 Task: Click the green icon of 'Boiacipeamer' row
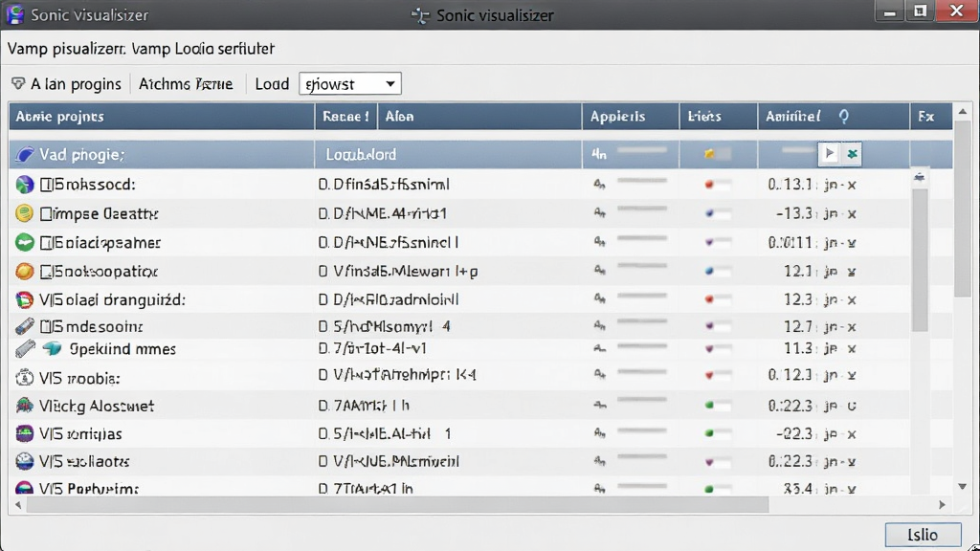pos(24,242)
